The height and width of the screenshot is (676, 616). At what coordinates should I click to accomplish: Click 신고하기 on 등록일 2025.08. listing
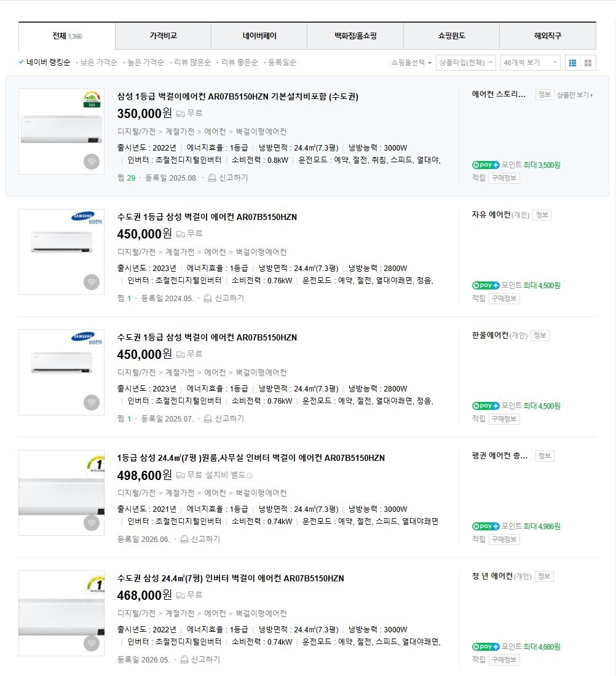[x=234, y=178]
